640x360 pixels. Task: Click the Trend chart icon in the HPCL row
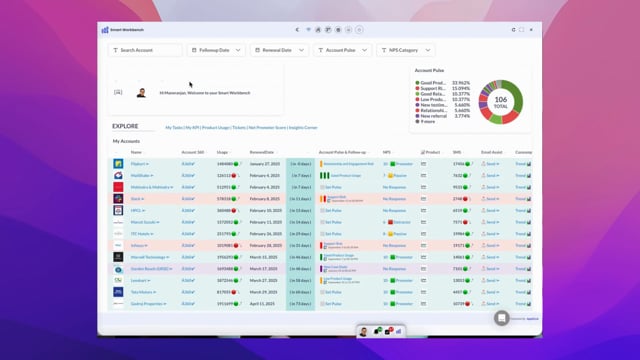(529, 211)
